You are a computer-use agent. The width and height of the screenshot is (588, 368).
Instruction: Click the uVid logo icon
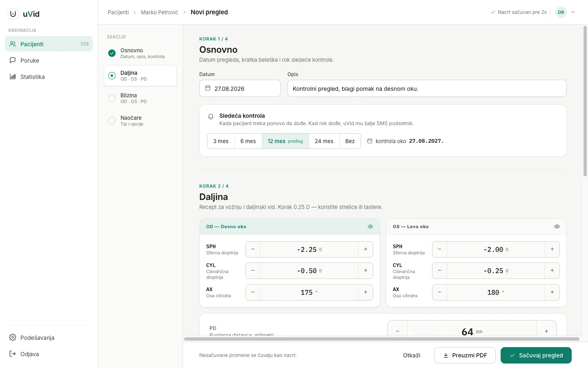tap(13, 14)
